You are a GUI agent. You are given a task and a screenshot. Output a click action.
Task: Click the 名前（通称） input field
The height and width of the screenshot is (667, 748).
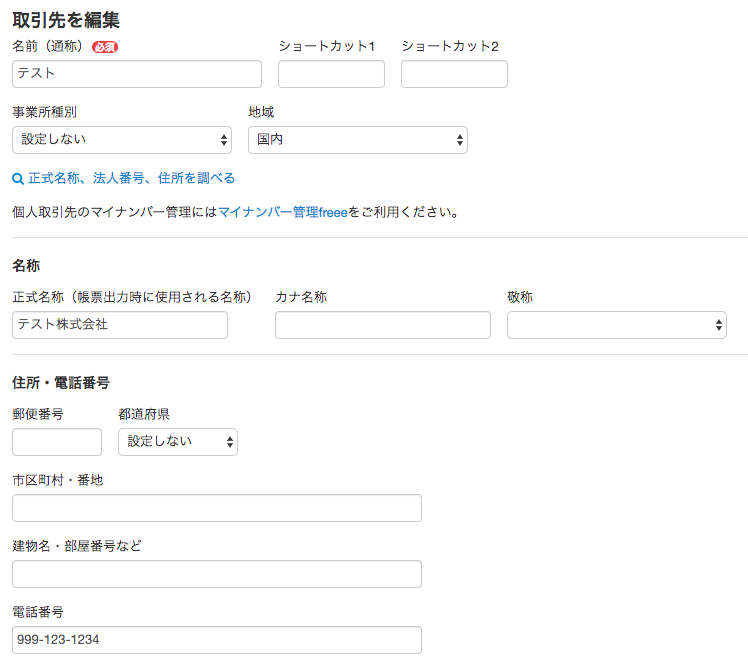[x=137, y=74]
